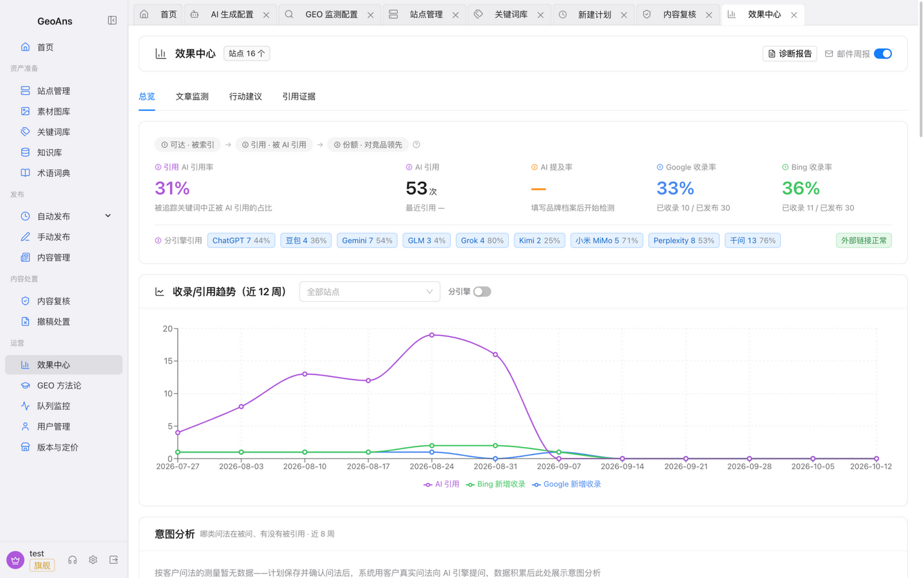Open the 全部站点 site dropdown
924x578 pixels.
coord(370,292)
